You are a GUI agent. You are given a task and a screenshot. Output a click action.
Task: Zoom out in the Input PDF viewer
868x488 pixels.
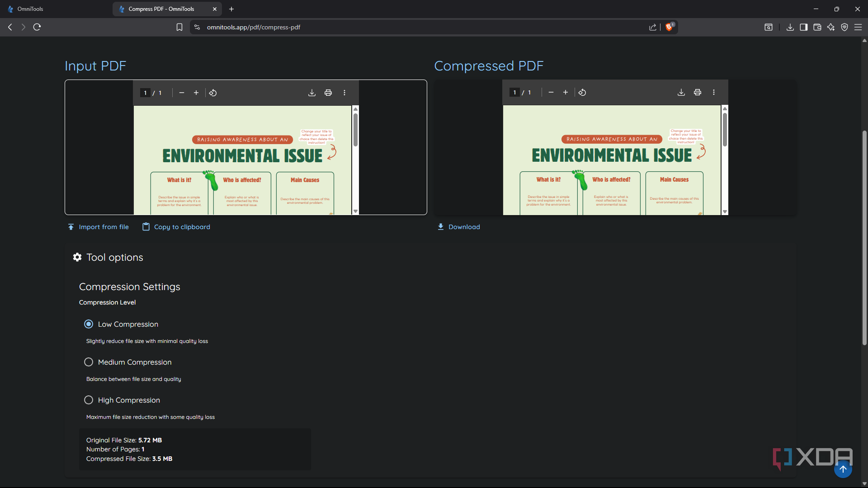[x=182, y=93]
